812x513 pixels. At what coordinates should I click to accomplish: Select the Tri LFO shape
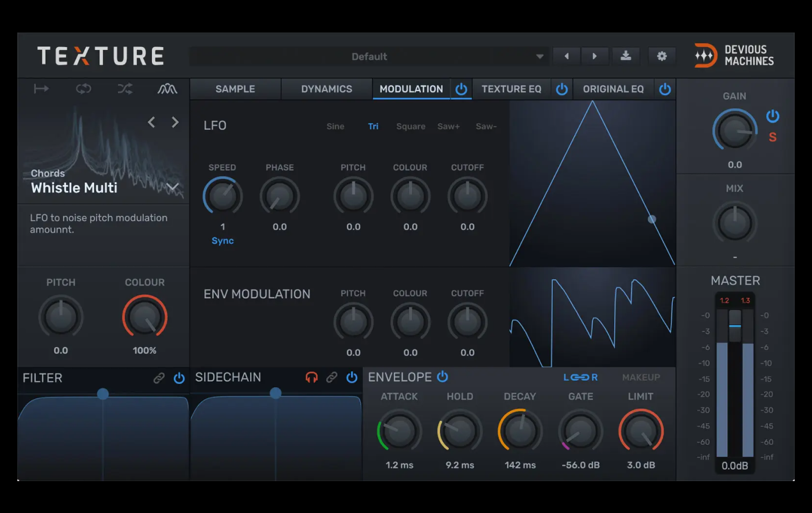point(373,127)
